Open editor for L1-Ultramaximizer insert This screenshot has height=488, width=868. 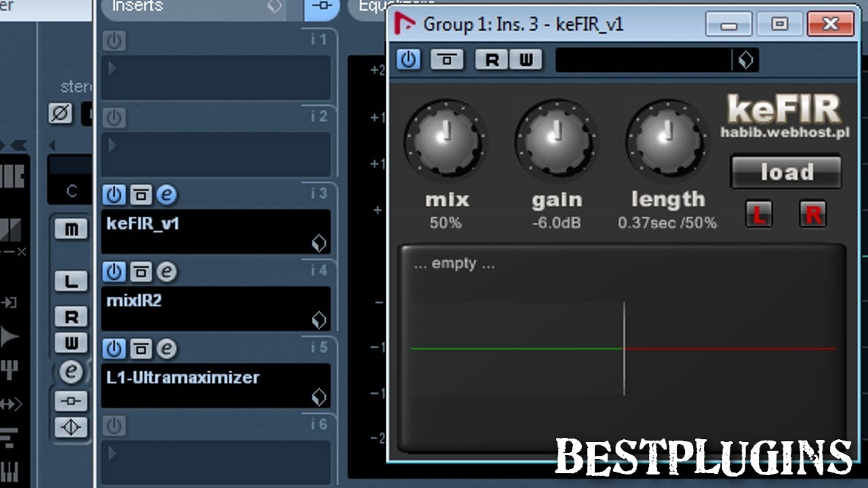click(x=167, y=348)
